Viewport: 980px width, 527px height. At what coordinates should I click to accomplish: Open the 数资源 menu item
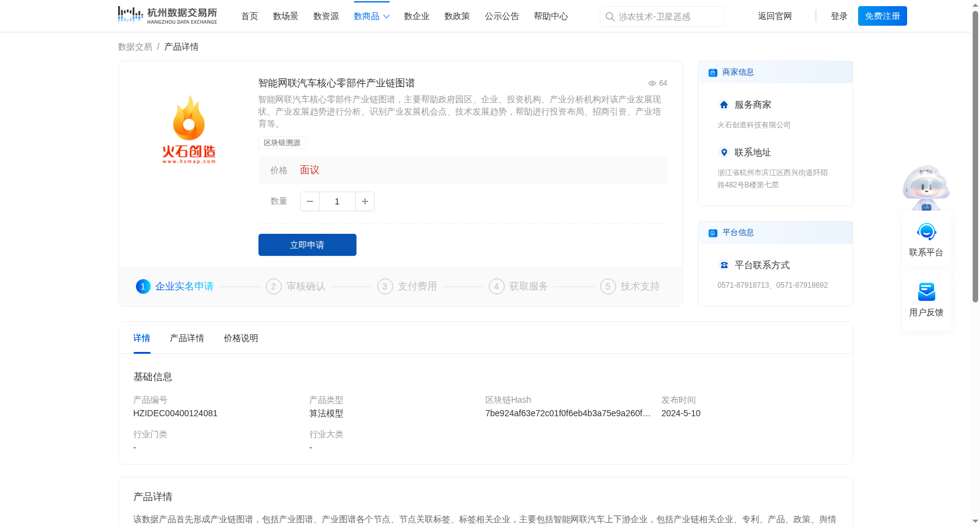(326, 17)
